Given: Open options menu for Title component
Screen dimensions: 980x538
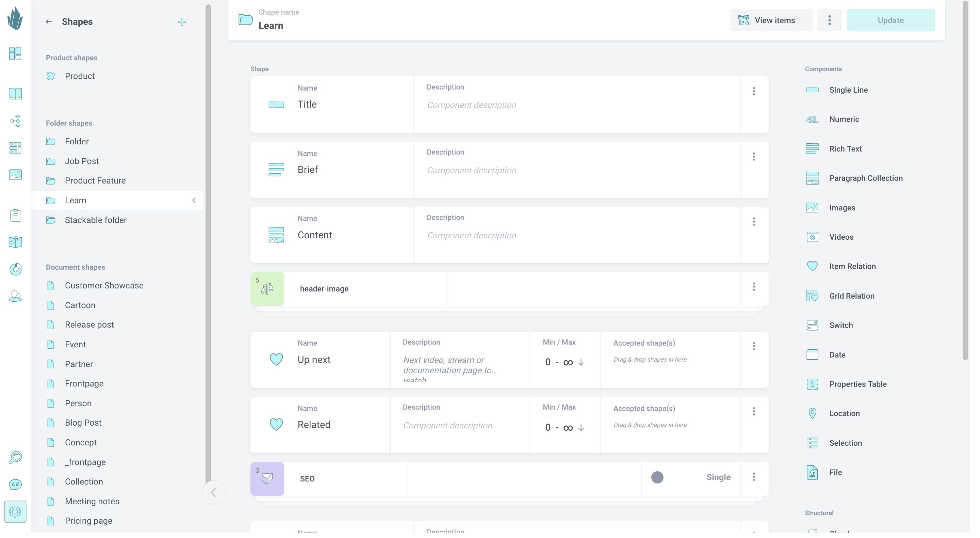Looking at the screenshot, I should click(754, 91).
